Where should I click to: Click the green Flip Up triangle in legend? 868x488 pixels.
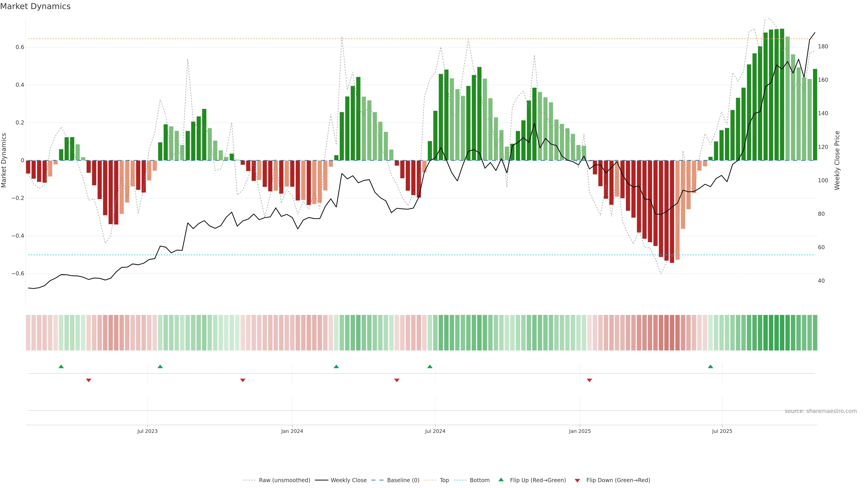[501, 480]
